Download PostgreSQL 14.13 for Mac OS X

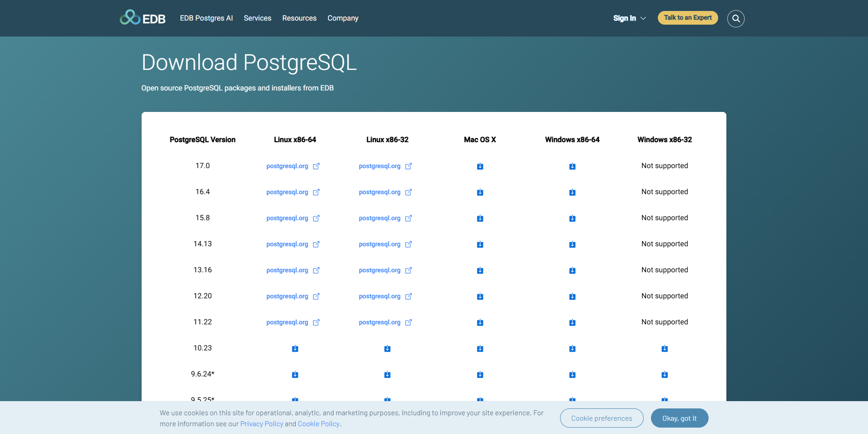[x=480, y=244]
